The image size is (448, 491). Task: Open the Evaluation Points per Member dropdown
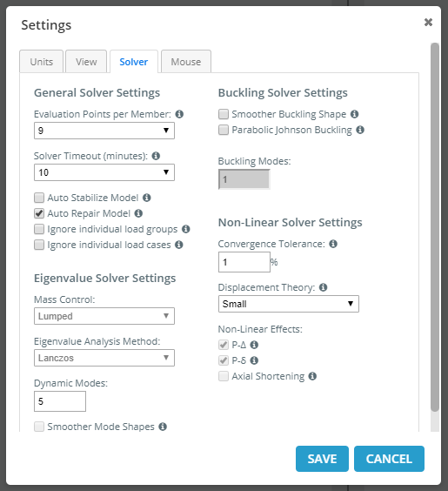104,131
